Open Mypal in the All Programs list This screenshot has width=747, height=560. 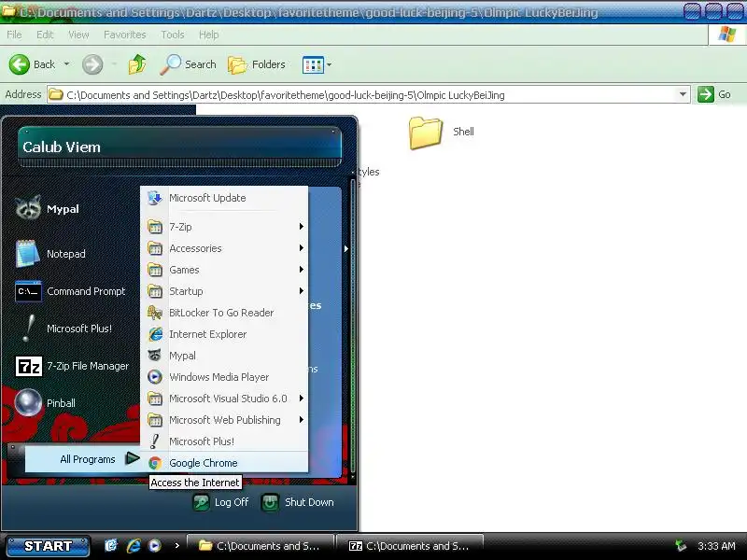click(x=224, y=356)
